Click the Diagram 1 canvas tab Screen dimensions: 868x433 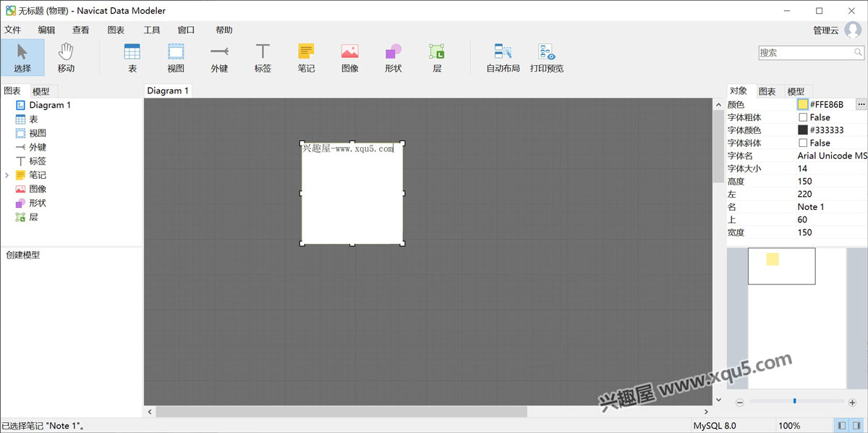point(168,91)
